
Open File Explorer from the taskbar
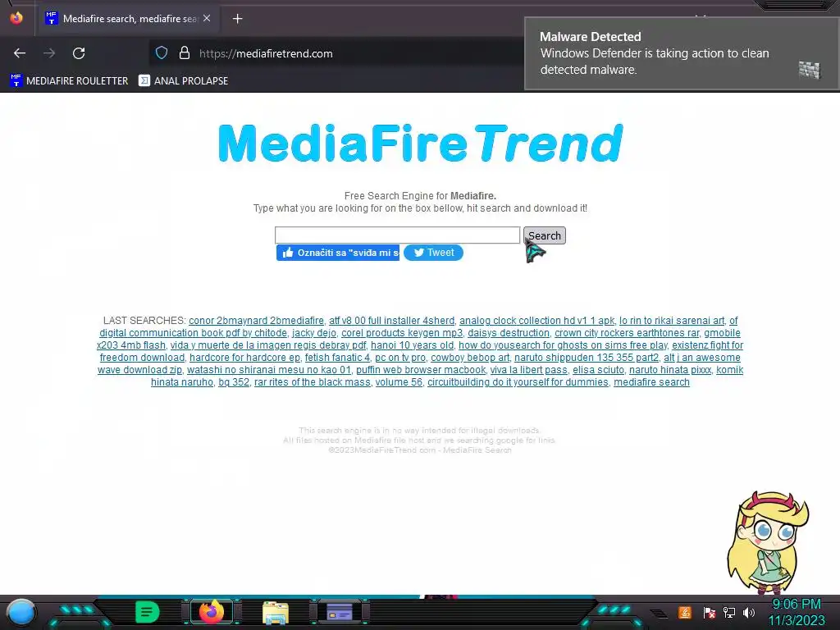point(276,613)
